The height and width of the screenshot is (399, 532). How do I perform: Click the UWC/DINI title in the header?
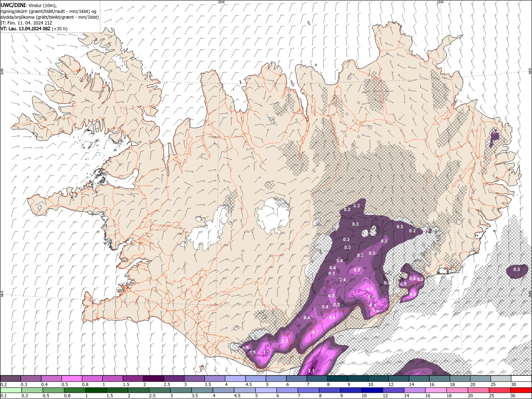pyautogui.click(x=13, y=5)
